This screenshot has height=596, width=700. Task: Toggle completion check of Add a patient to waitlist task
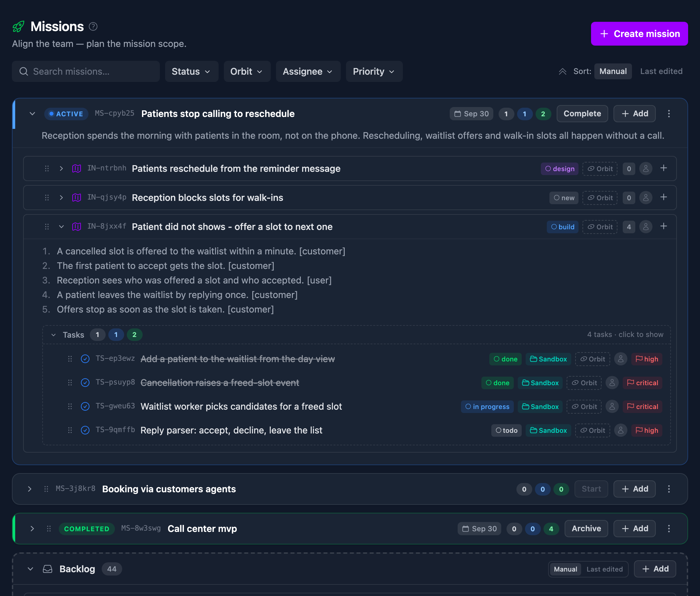[x=85, y=359]
